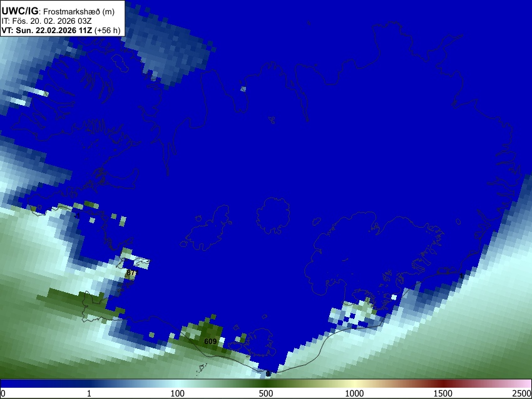This screenshot has height=399, width=532.
Task: Click the '609' value label on the map
Action: click(210, 341)
